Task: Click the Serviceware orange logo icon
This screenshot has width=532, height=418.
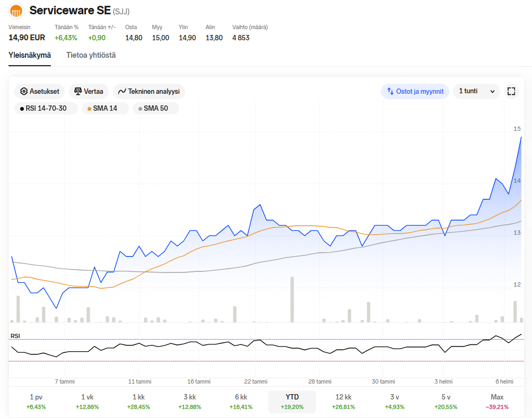Action: click(x=16, y=11)
